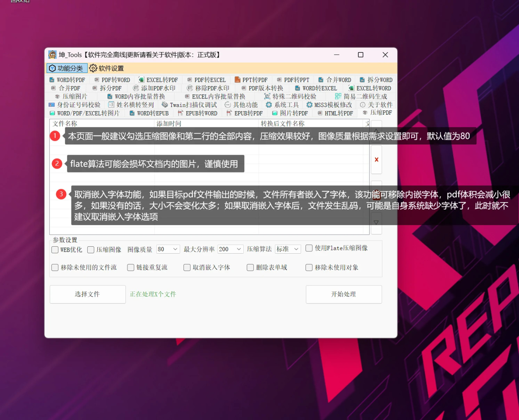Click the 移除PDF水印 watermark icon
This screenshot has height=420, width=519.
[x=190, y=88]
